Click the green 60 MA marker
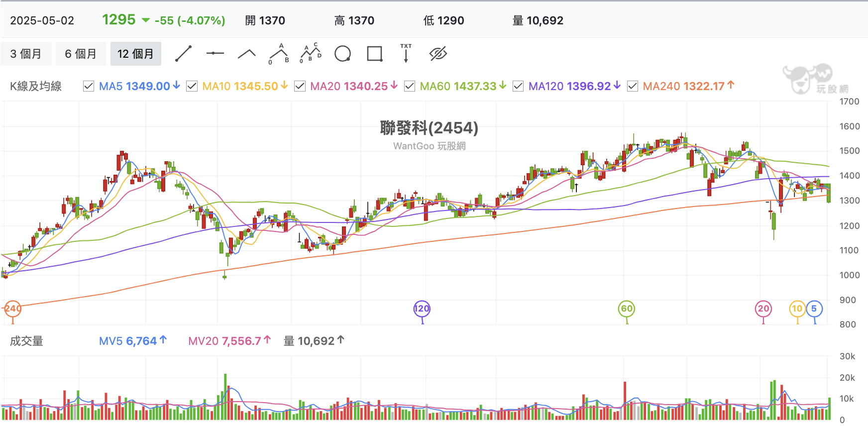The width and height of the screenshot is (868, 428). [627, 309]
